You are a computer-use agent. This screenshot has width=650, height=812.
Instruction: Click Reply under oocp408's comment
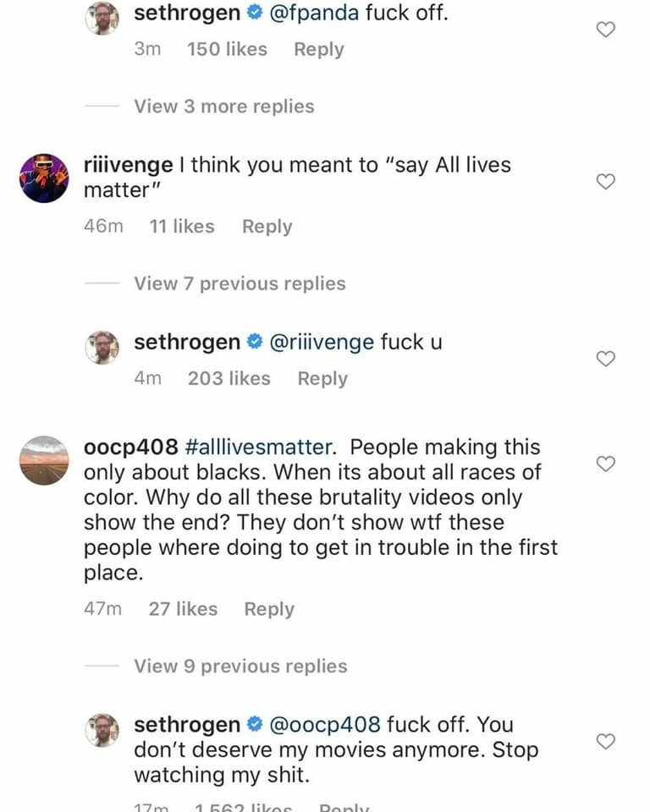(x=269, y=609)
